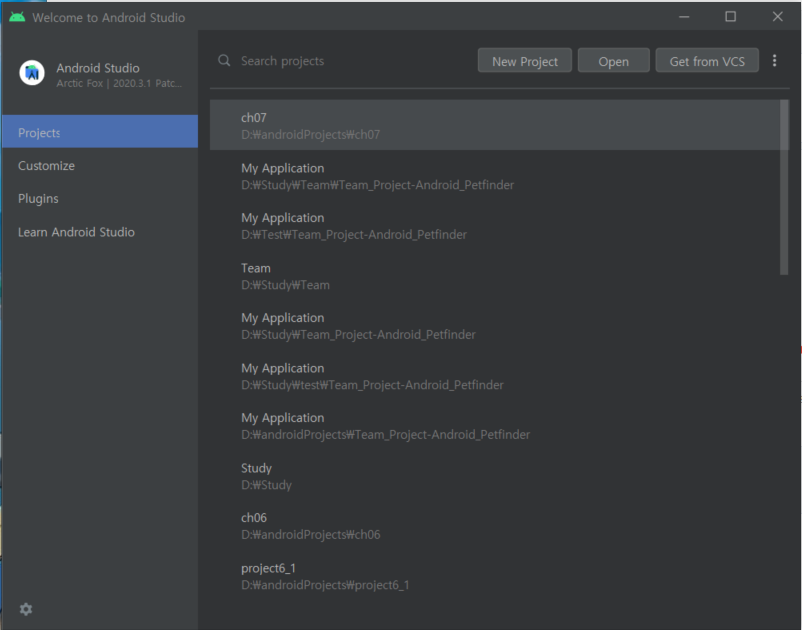Open the ch07 project
The width and height of the screenshot is (802, 630).
495,125
